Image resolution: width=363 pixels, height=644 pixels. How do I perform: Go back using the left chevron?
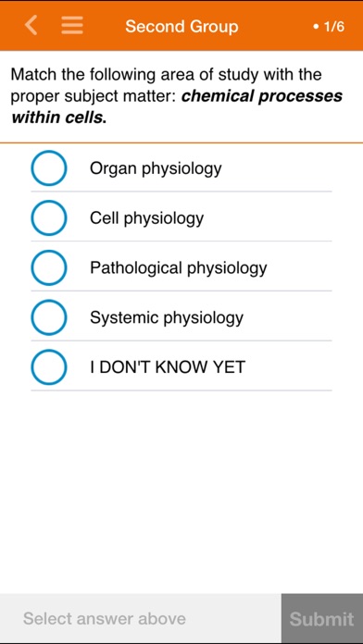(x=31, y=26)
